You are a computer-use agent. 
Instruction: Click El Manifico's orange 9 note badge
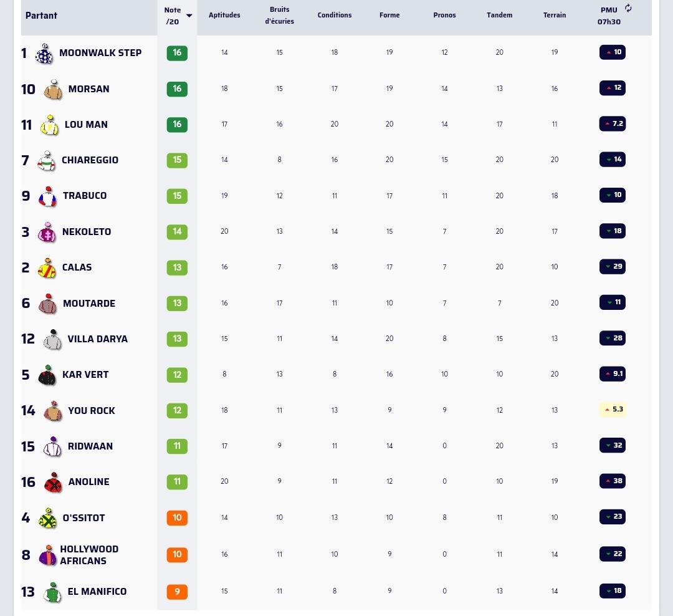point(177,592)
